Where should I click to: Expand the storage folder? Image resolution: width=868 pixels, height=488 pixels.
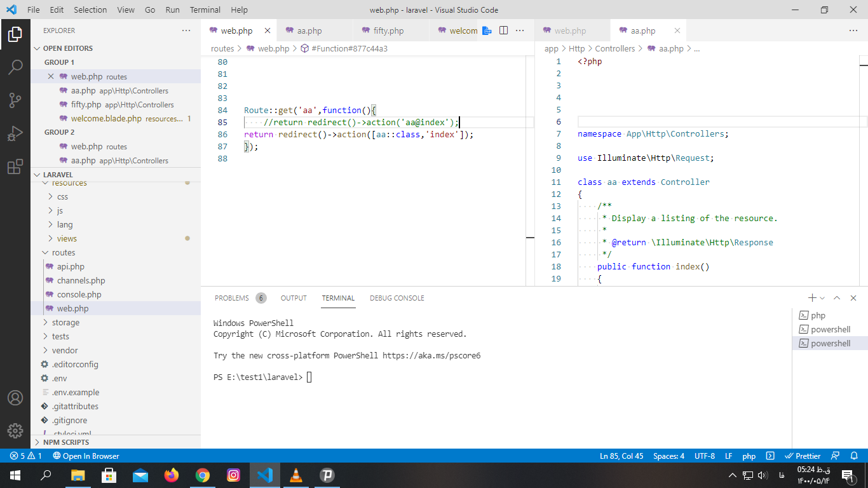click(x=65, y=322)
